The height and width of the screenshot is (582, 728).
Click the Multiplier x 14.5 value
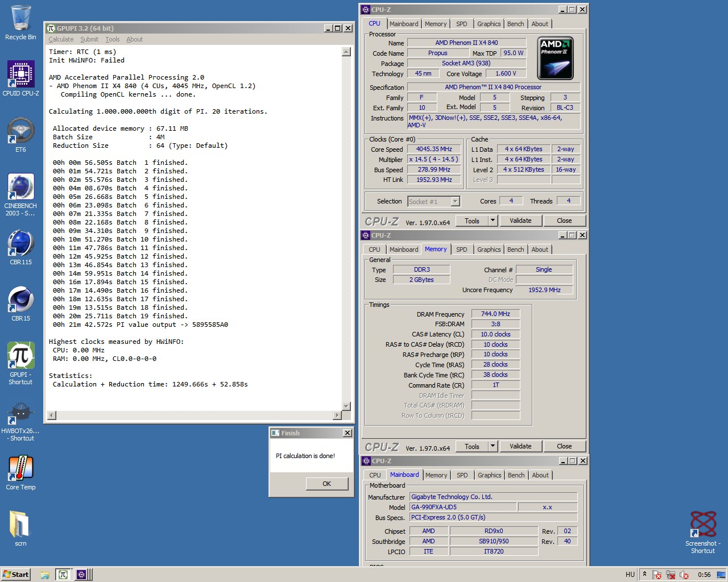[x=434, y=159]
